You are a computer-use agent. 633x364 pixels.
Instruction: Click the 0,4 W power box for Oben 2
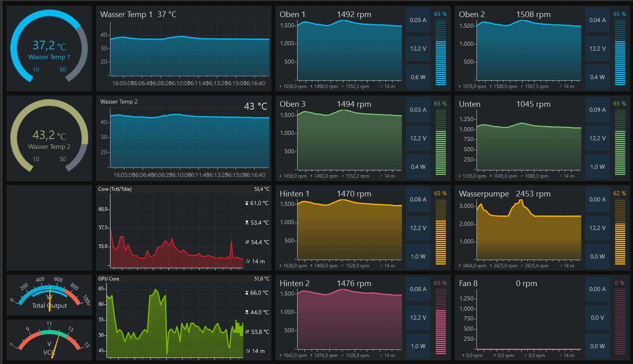click(598, 77)
